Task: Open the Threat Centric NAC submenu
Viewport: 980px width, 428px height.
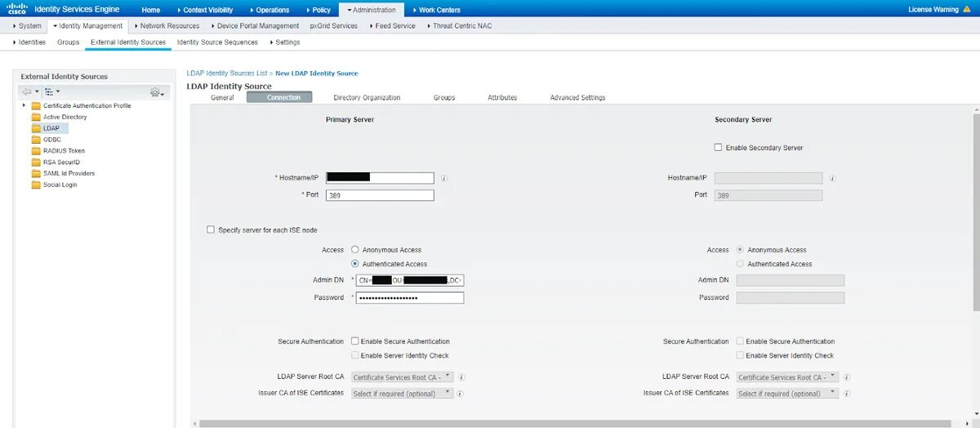Action: pyautogui.click(x=458, y=26)
